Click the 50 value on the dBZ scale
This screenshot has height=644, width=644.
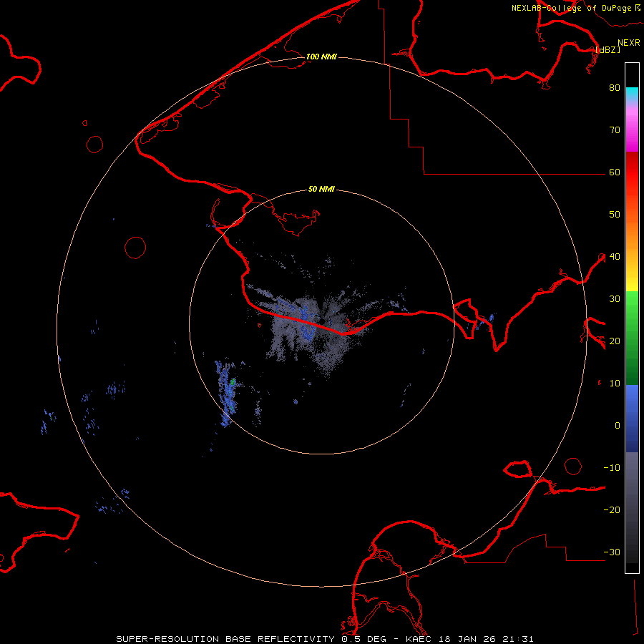coord(615,215)
